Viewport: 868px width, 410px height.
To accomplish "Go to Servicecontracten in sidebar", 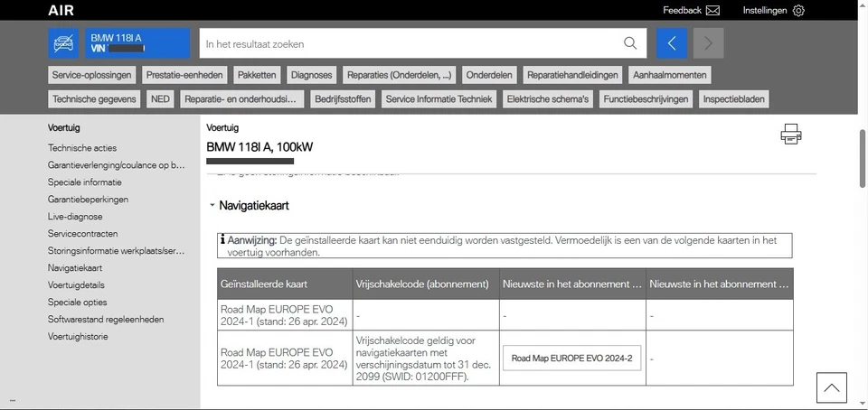I will click(x=82, y=234).
